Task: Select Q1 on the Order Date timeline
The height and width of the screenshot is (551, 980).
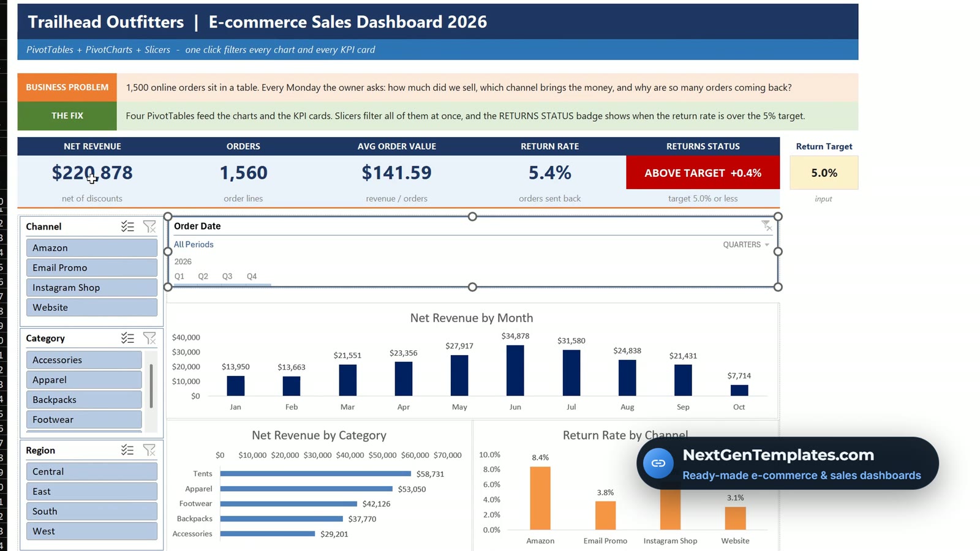Action: pyautogui.click(x=179, y=276)
